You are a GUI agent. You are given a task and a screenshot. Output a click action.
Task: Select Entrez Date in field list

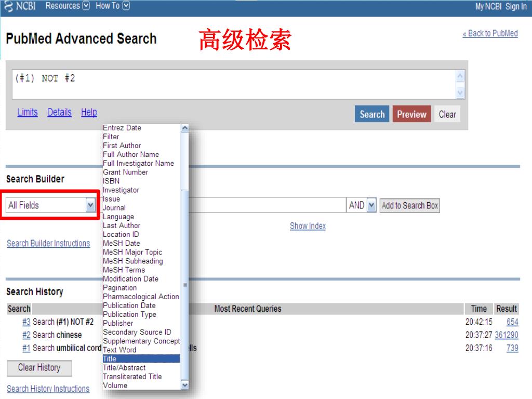click(x=141, y=128)
